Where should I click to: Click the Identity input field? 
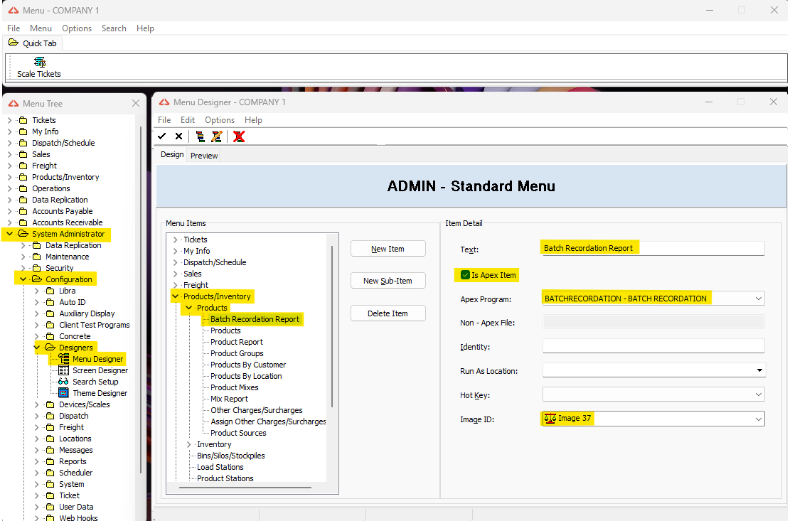(x=653, y=346)
